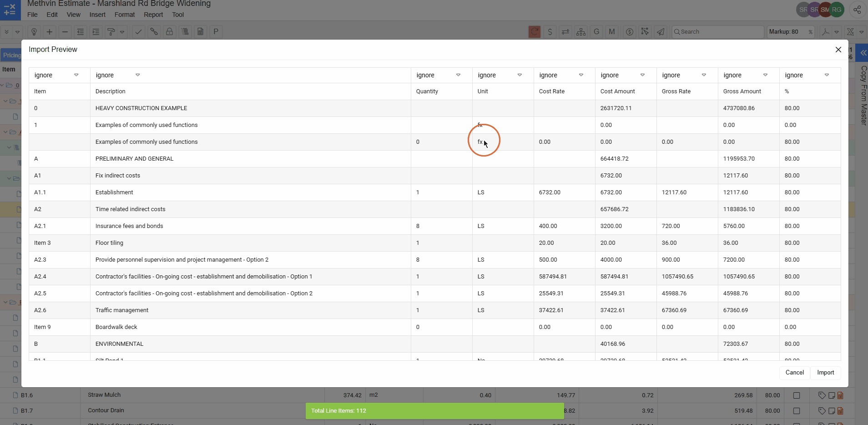The width and height of the screenshot is (868, 425).
Task: Open the Report menu
Action: point(153,15)
